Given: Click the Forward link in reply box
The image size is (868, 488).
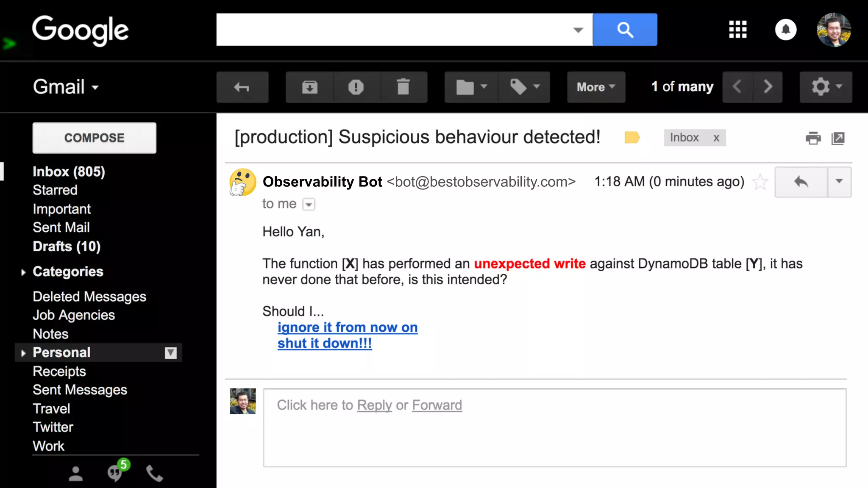Looking at the screenshot, I should [x=437, y=405].
